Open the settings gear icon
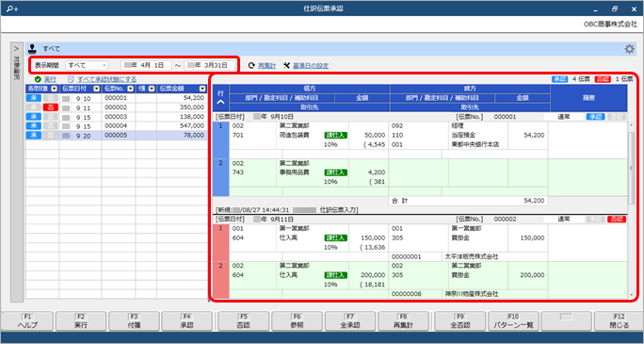 629,49
